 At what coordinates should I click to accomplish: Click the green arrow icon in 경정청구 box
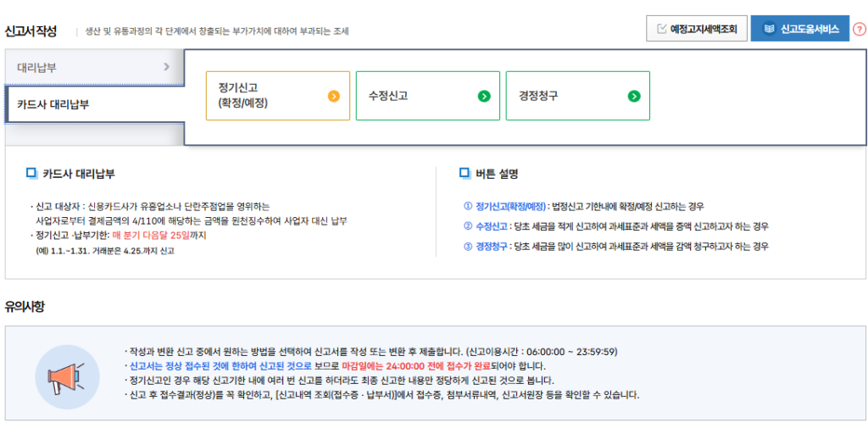point(633,96)
